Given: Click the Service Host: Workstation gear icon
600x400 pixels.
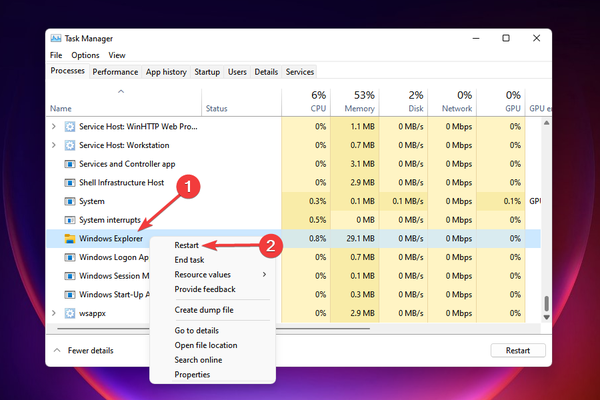Looking at the screenshot, I should click(70, 145).
